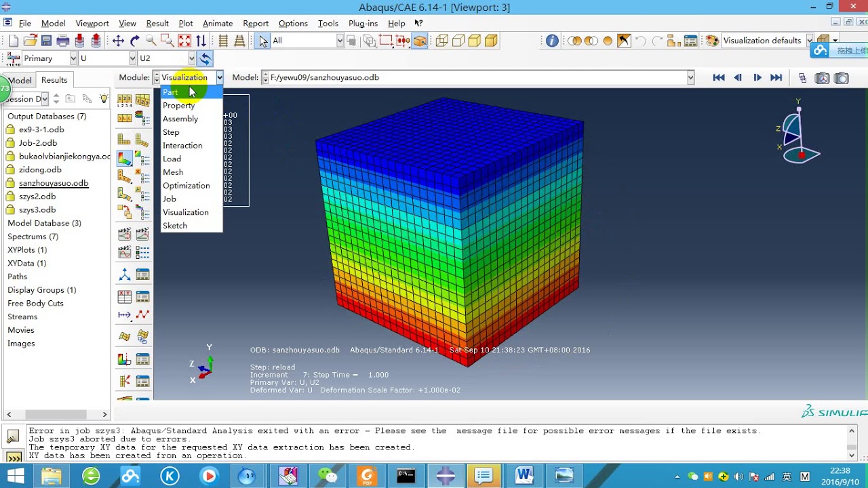The height and width of the screenshot is (488, 868).
Task: Jump to first frame button
Action: (x=719, y=78)
